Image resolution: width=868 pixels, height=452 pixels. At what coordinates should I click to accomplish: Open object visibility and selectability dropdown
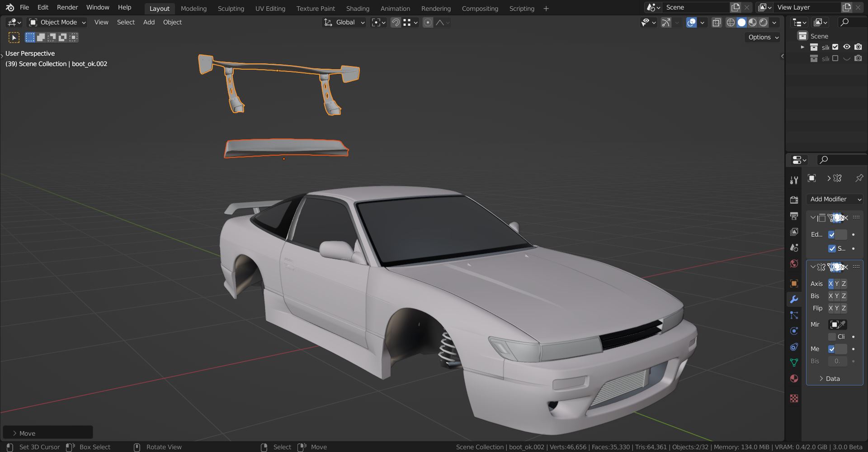point(648,22)
